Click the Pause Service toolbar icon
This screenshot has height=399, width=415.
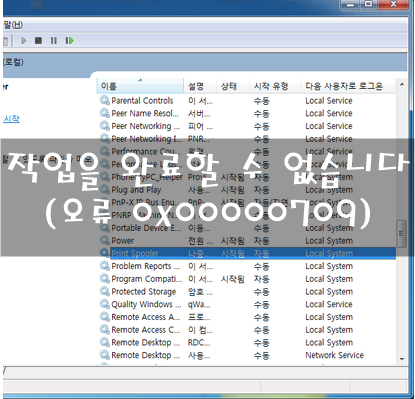pyautogui.click(x=54, y=41)
